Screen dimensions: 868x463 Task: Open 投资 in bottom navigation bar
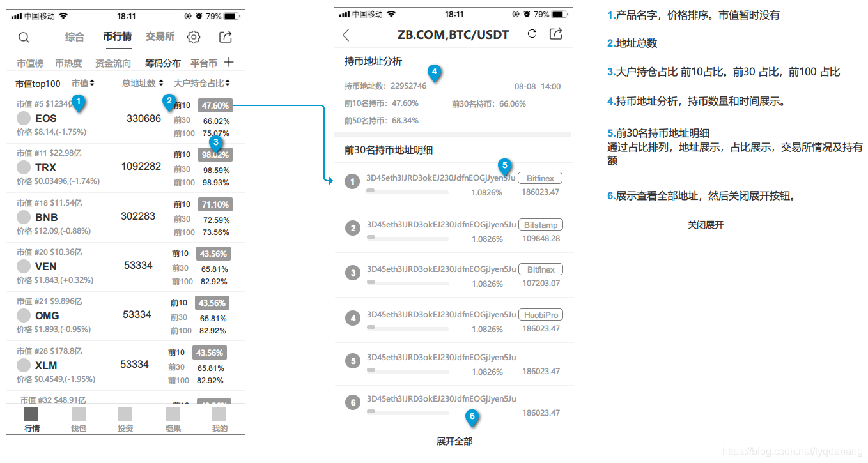pos(125,420)
